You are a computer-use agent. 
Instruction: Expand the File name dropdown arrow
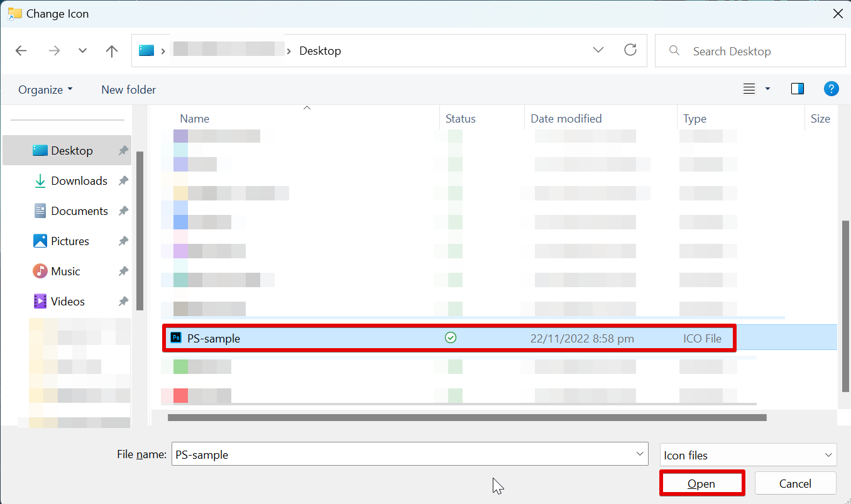[x=640, y=454]
